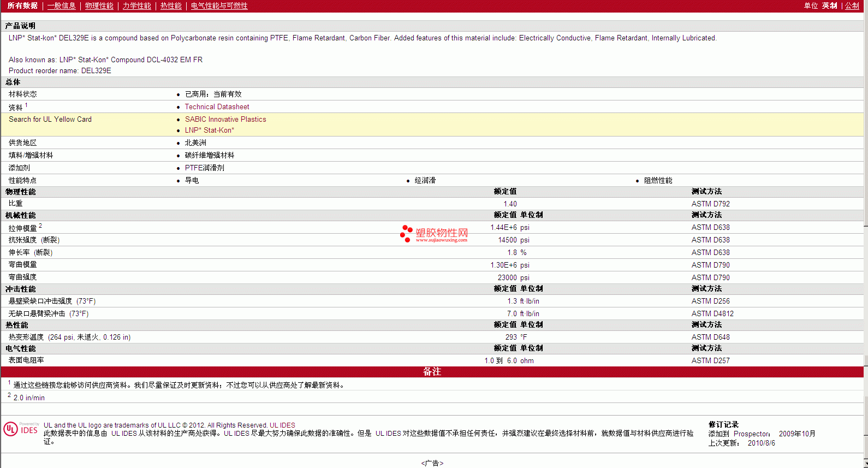The width and height of the screenshot is (868, 468).
Task: Click the <广告> label at the bottom
Action: point(432,463)
